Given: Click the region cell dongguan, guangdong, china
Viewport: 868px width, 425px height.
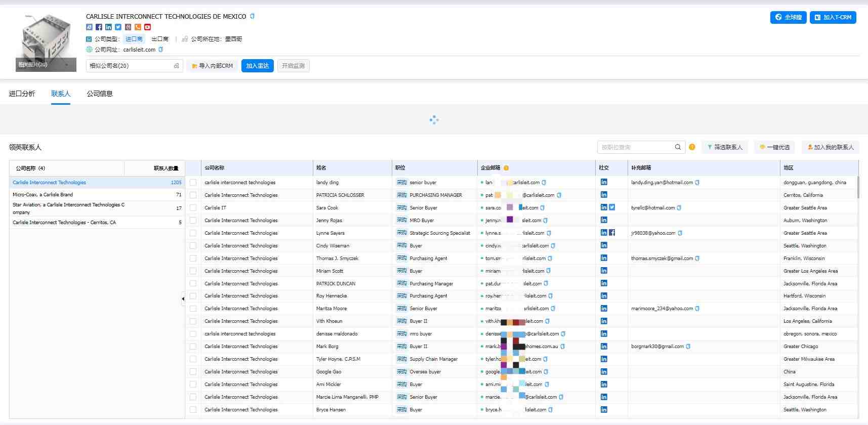Looking at the screenshot, I should click(x=815, y=183).
